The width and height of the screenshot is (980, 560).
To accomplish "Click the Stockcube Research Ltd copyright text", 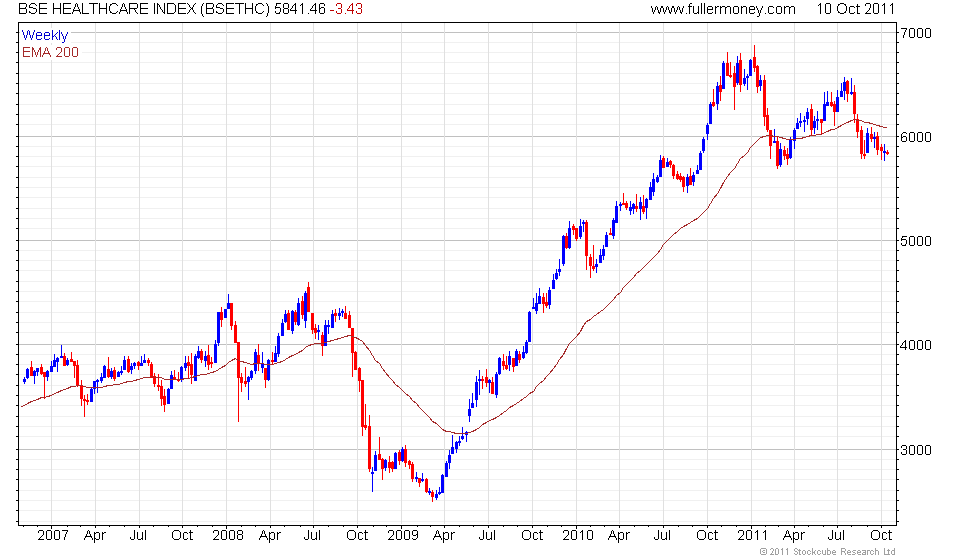I will point(827,552).
